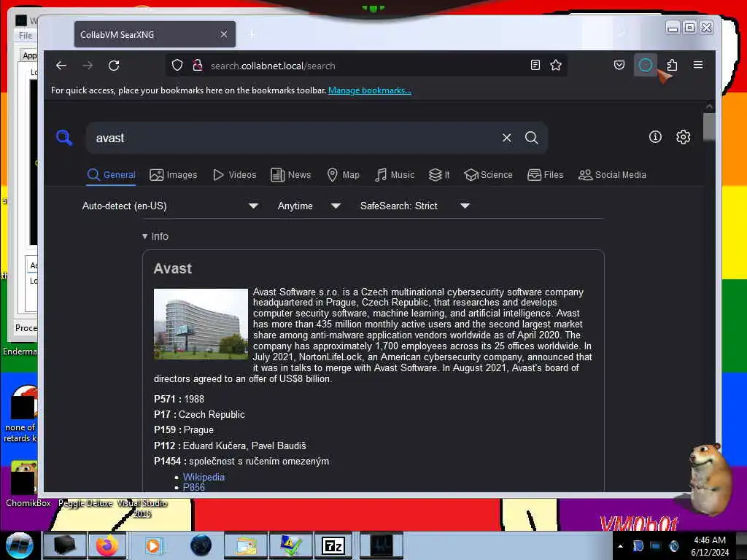Open a new tab with the plus button
The image size is (747, 560).
click(252, 34)
